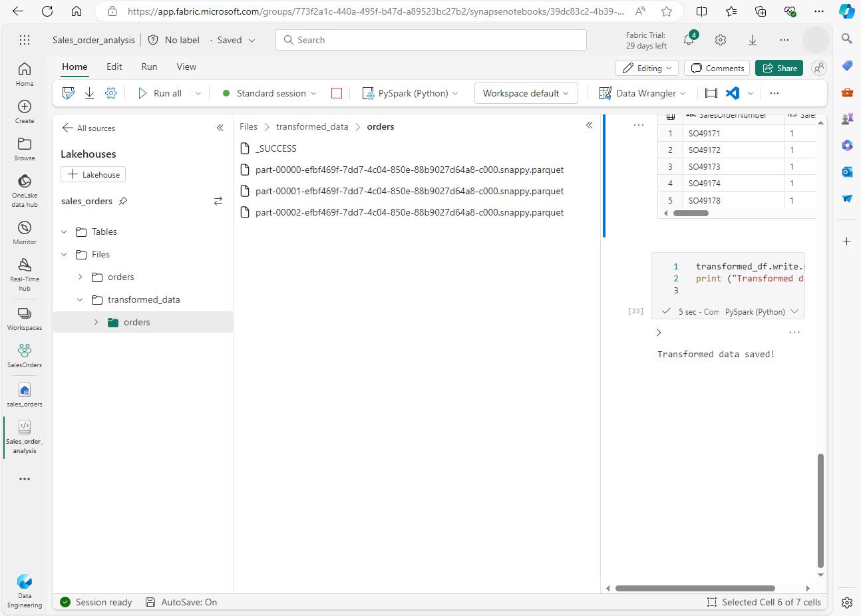Open the Comments panel
Screen dimensions: 861x616
point(717,68)
